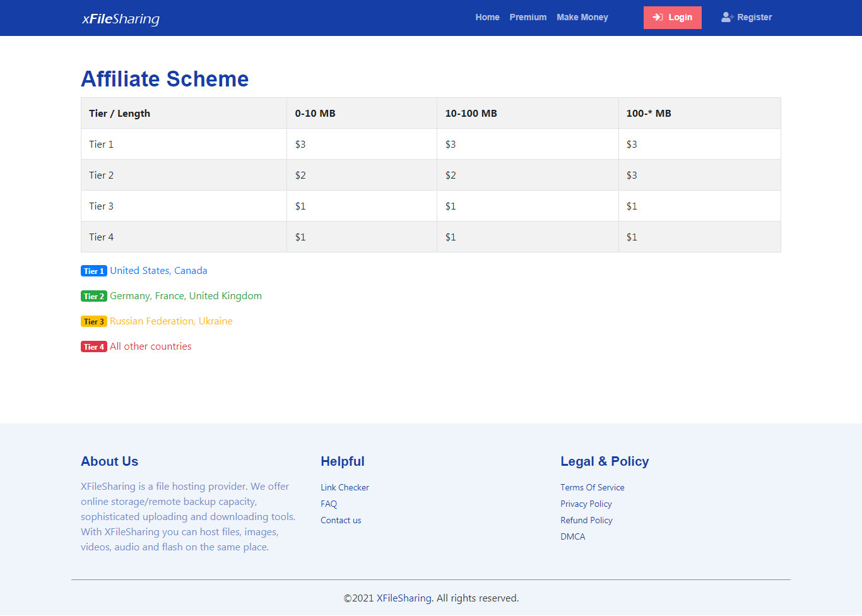The height and width of the screenshot is (616, 862).
Task: Click the yellow Tier 3 badge
Action: [94, 321]
